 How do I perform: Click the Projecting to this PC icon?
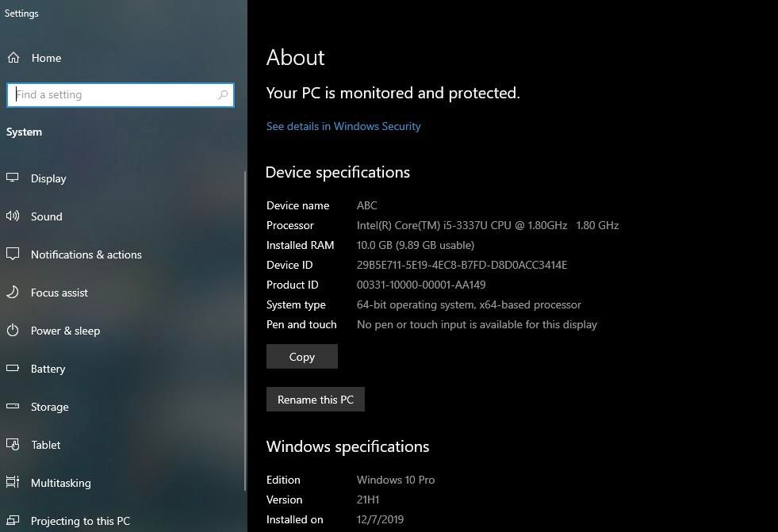pyautogui.click(x=13, y=521)
